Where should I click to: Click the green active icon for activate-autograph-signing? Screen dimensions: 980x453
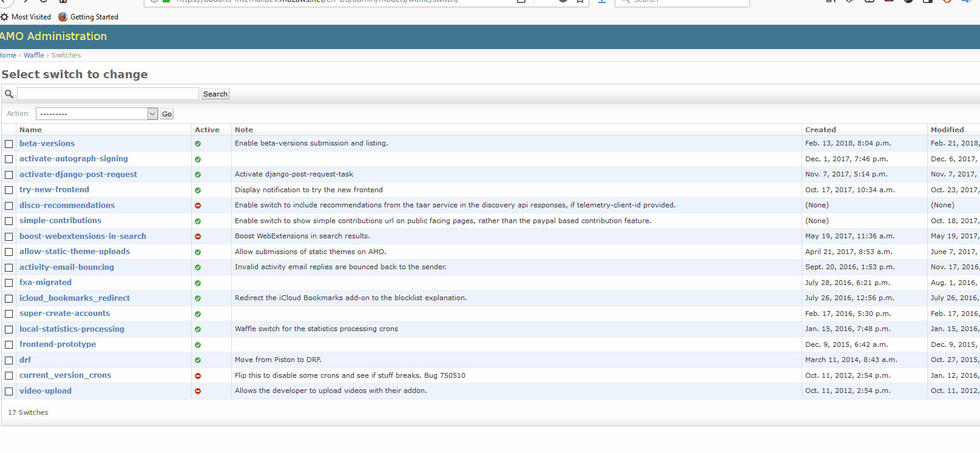pos(198,159)
